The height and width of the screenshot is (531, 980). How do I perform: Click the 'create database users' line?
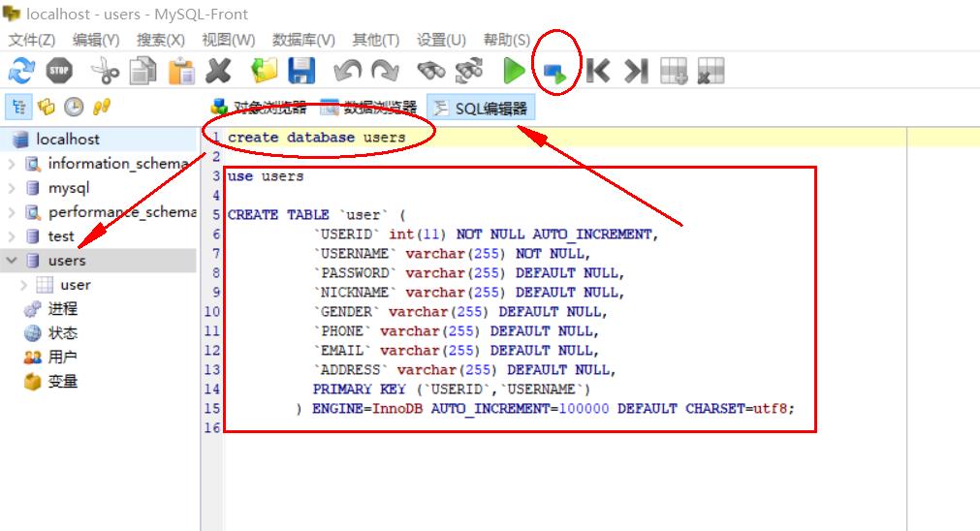[x=316, y=138]
